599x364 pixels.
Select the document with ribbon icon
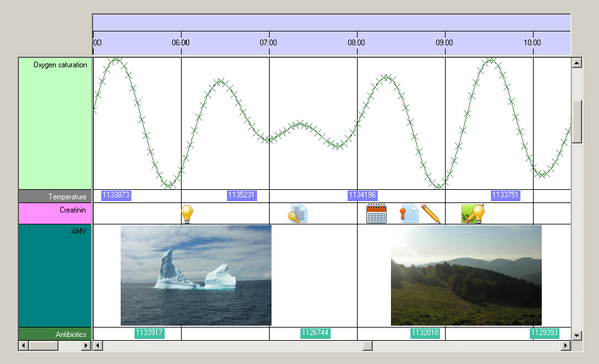409,214
